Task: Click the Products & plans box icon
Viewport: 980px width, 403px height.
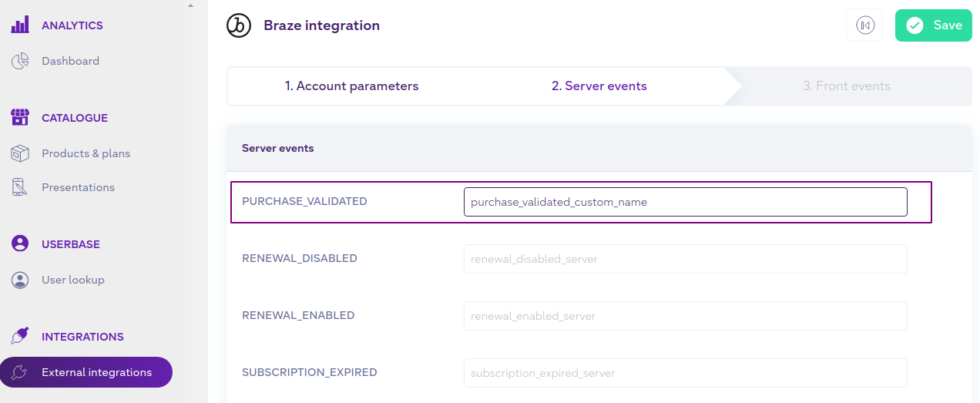Action: point(20,153)
